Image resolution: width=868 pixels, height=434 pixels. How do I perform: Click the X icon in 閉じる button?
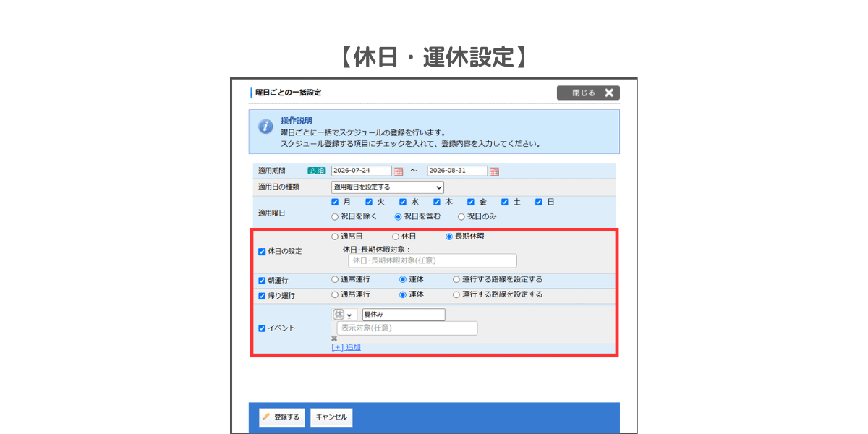click(609, 93)
